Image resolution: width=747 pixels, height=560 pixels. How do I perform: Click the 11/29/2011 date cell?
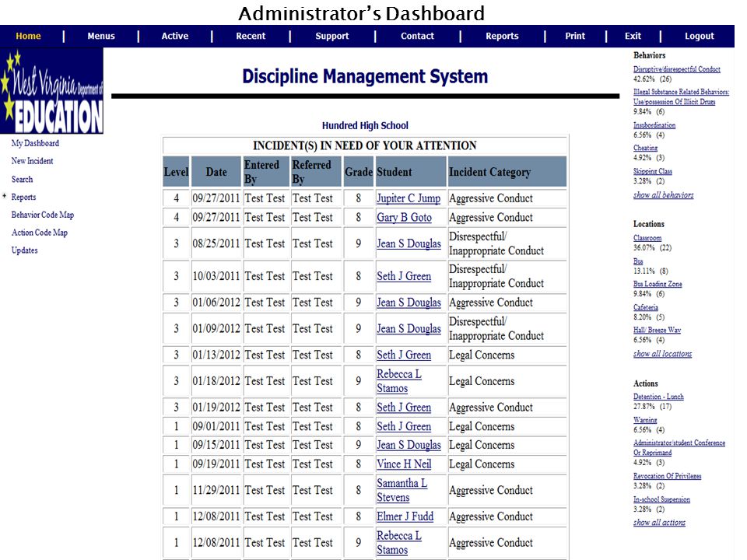coord(216,491)
